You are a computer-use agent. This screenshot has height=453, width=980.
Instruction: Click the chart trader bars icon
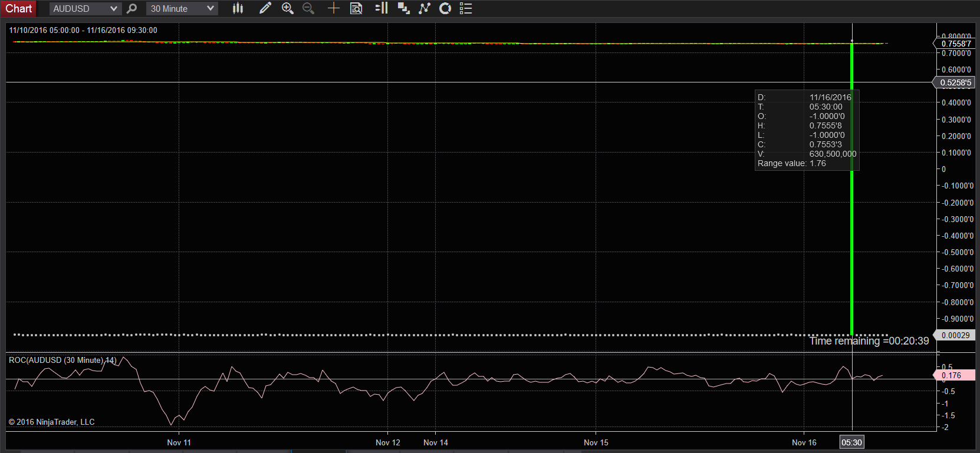(382, 8)
